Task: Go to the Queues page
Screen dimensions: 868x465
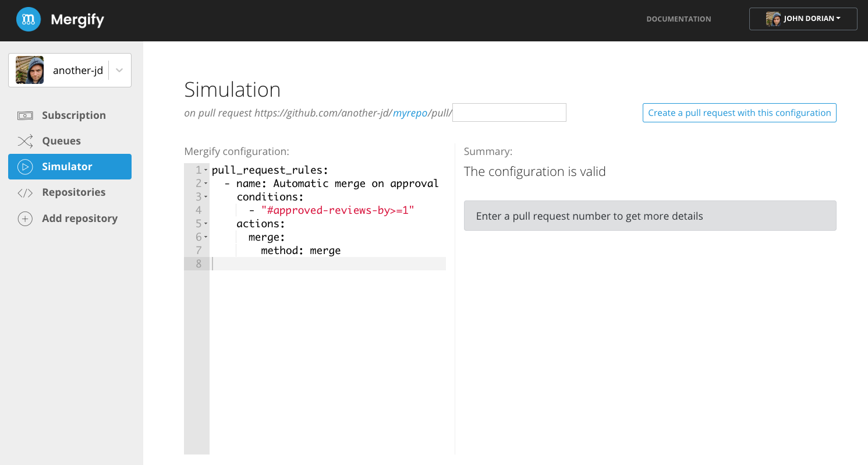Action: pos(61,141)
